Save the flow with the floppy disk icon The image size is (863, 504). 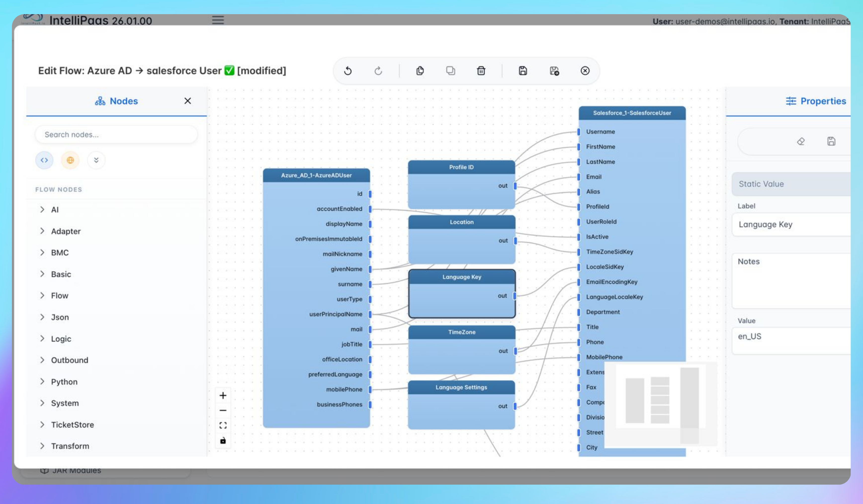pos(522,71)
